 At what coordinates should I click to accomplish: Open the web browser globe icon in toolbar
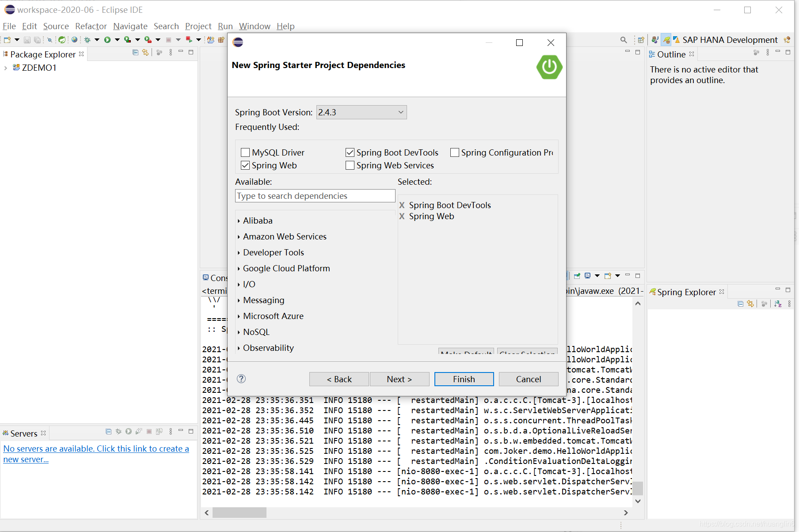point(74,39)
